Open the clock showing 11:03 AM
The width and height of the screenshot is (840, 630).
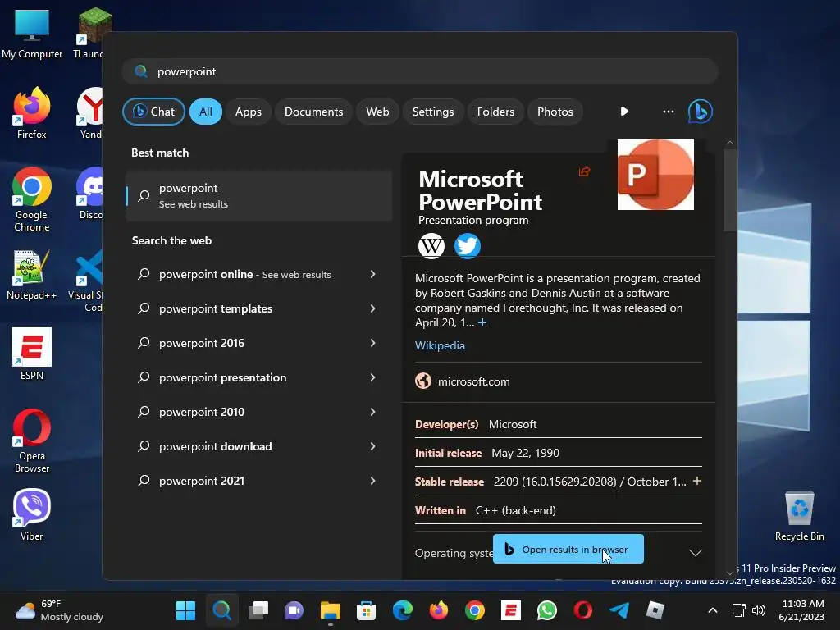[x=801, y=610]
